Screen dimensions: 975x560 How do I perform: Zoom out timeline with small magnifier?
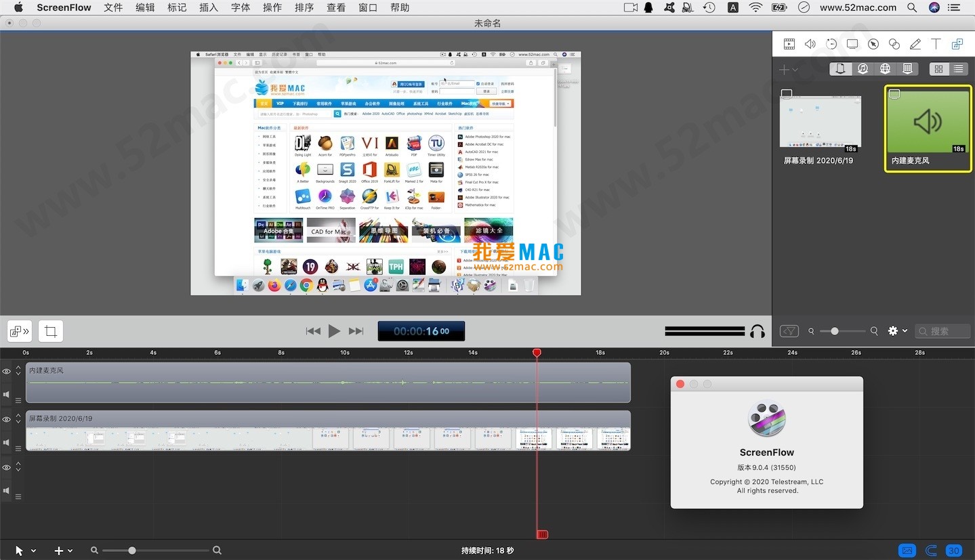(x=94, y=551)
